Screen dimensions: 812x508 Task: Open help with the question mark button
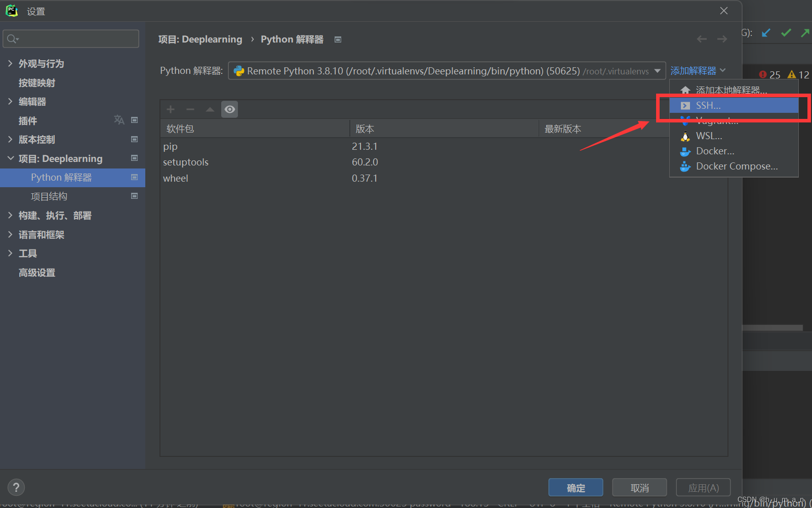tap(16, 487)
